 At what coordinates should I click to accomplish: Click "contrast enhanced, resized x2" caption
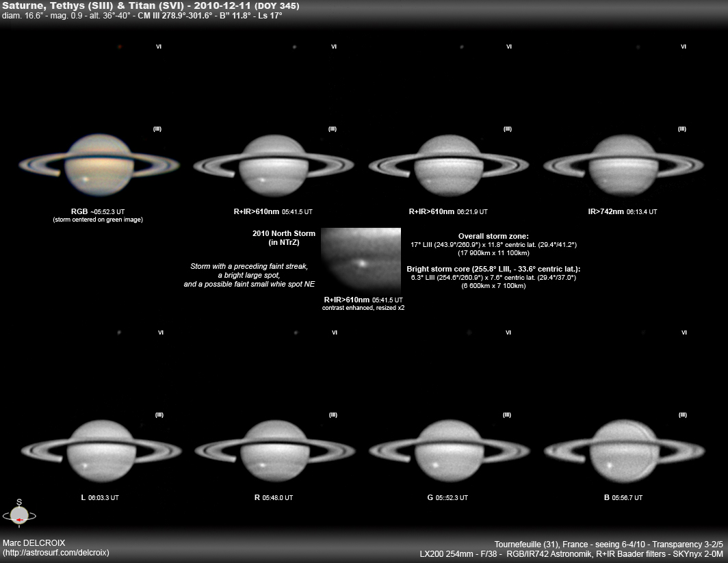(363, 308)
